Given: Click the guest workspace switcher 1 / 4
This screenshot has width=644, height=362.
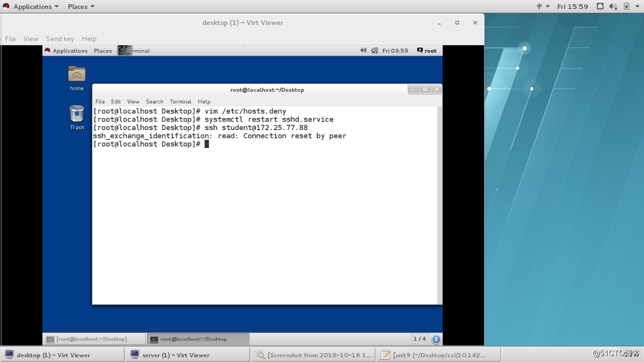Looking at the screenshot, I should tap(420, 339).
